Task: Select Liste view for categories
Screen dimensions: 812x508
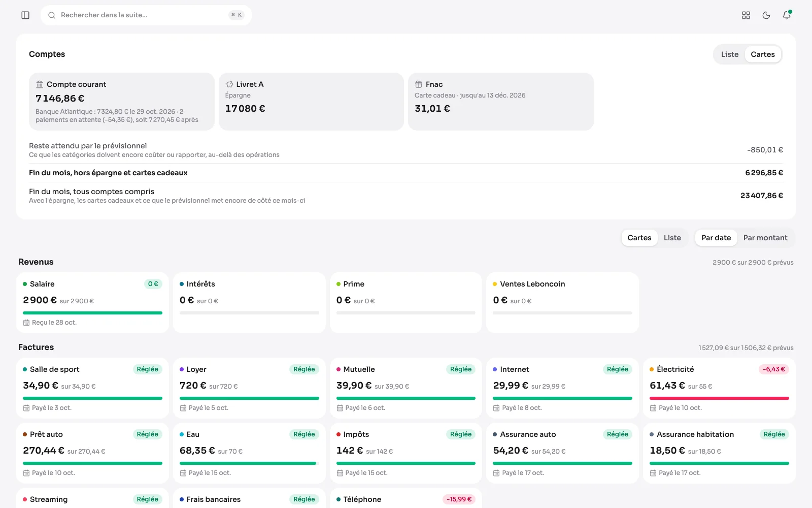Action: pyautogui.click(x=672, y=238)
